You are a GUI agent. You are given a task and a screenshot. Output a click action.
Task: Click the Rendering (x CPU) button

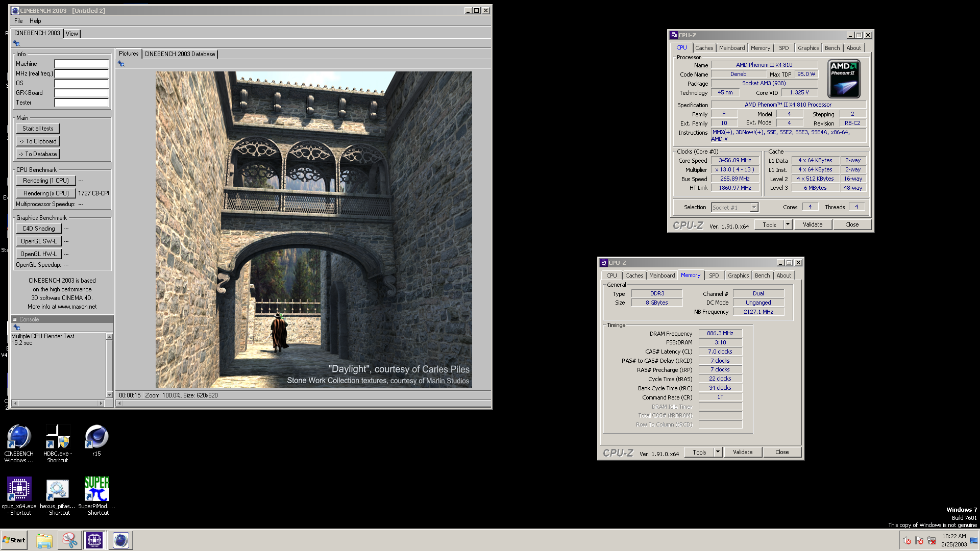coord(46,193)
